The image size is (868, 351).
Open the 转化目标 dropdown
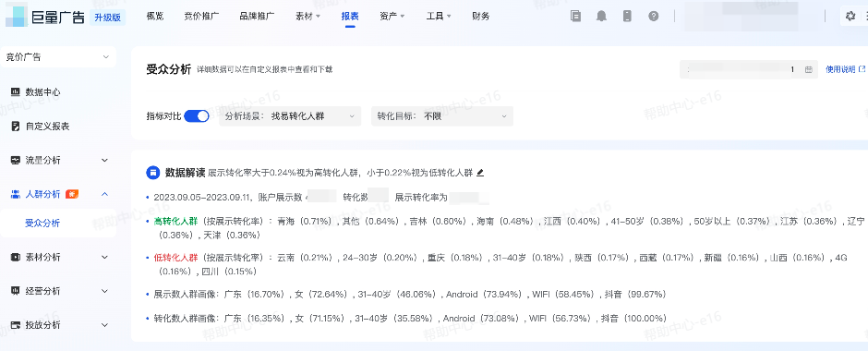coord(442,116)
